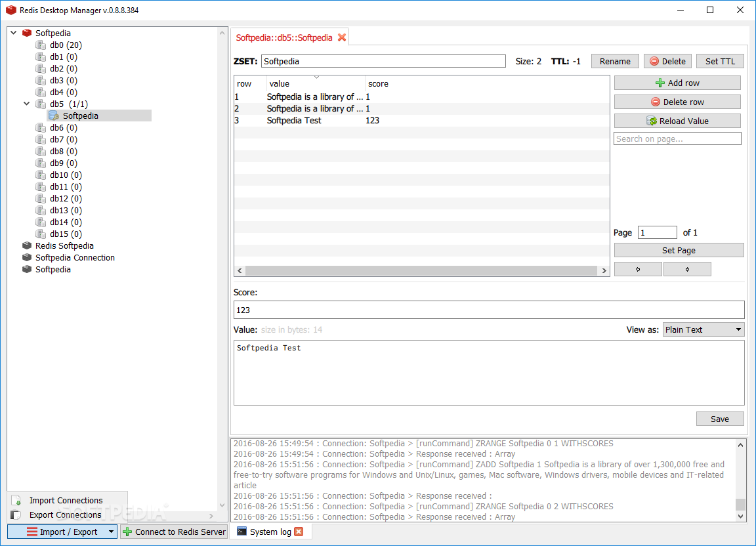
Task: Click the db9 (0) database icon
Action: pos(41,163)
